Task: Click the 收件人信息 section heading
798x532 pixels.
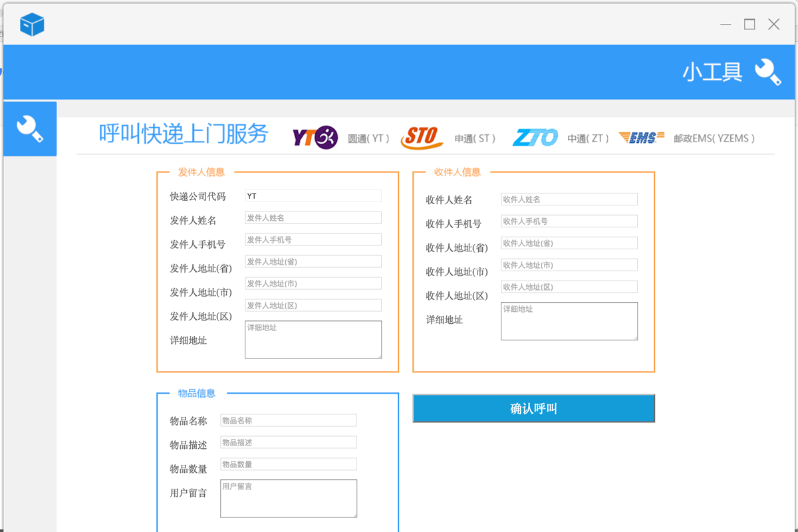Action: click(x=458, y=172)
